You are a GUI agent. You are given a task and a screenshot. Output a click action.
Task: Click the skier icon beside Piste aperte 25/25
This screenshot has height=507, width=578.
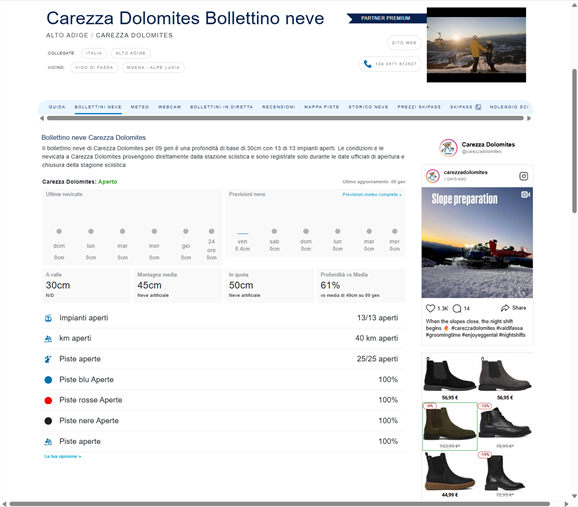[48, 359]
